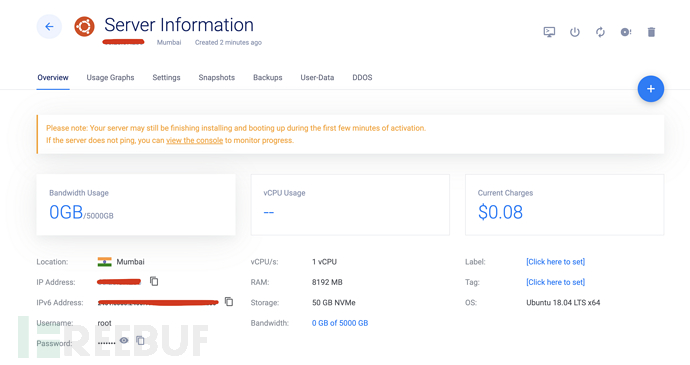690x365 pixels.
Task: Click the reinstall server disc icon
Action: [626, 32]
